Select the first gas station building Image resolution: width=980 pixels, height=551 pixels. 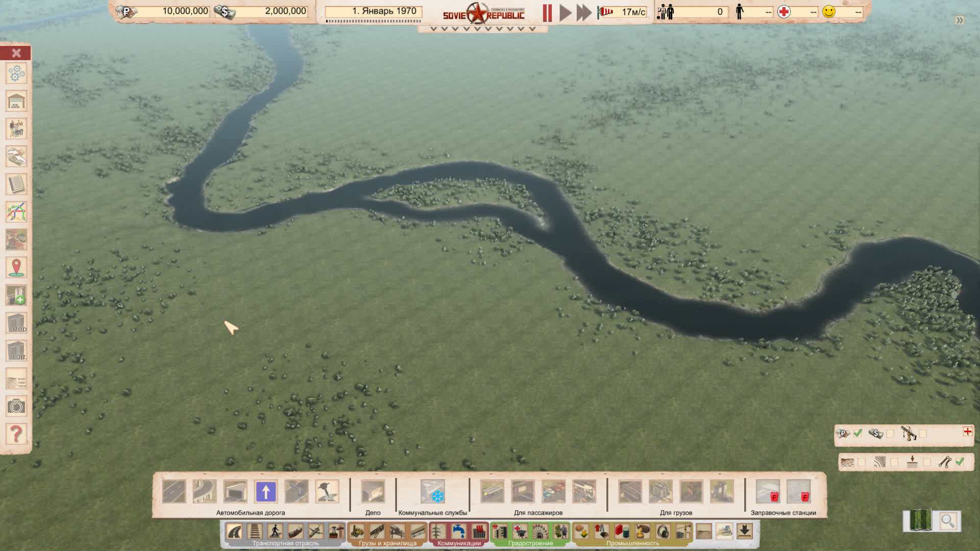click(768, 492)
